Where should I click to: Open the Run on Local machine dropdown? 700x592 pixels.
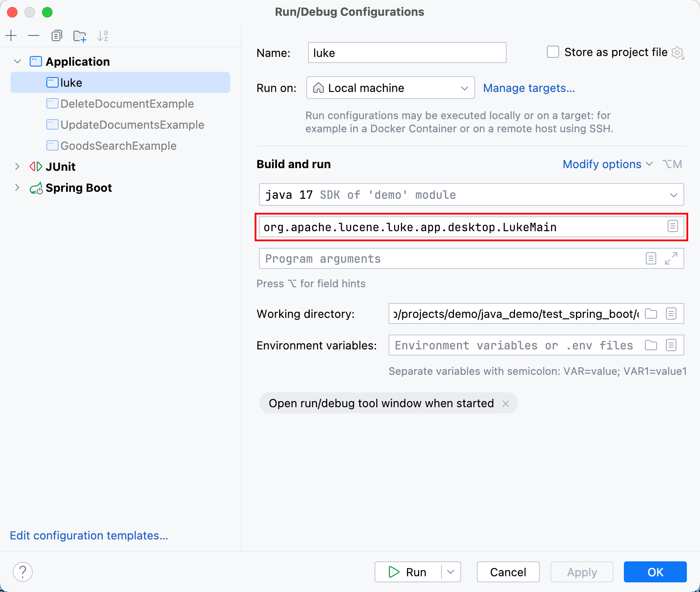point(391,88)
